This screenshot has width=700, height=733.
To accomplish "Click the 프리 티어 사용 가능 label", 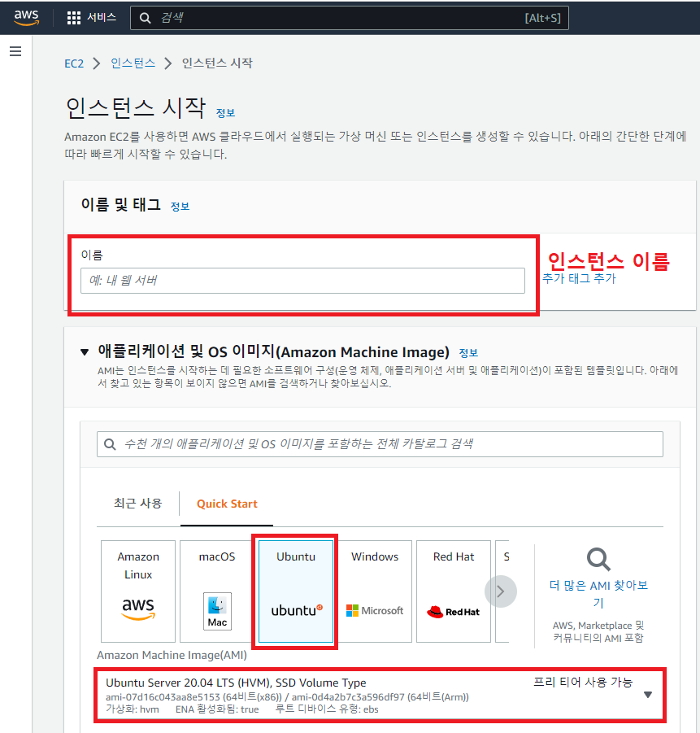I will point(583,682).
